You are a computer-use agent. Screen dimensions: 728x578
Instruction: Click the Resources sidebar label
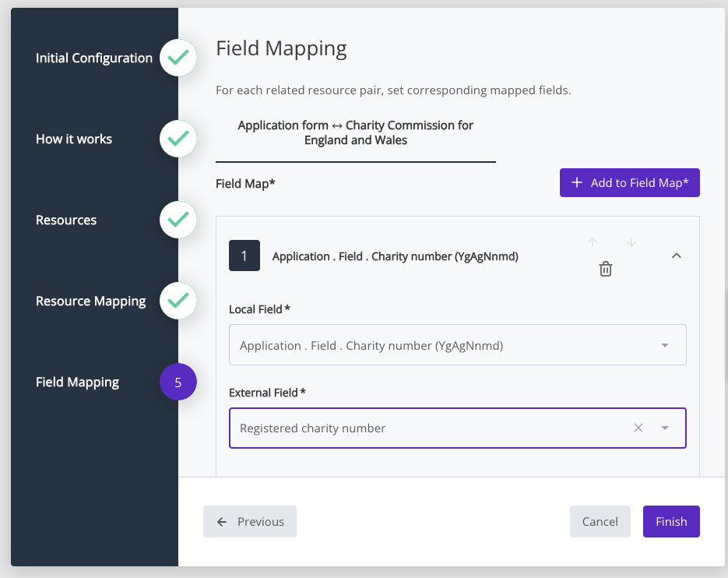pyautogui.click(x=66, y=220)
